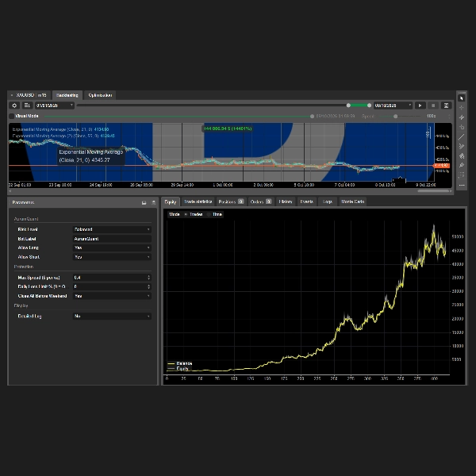Click the Equity legend entry in the chart
Screen dimensions: 476x476
(x=178, y=369)
